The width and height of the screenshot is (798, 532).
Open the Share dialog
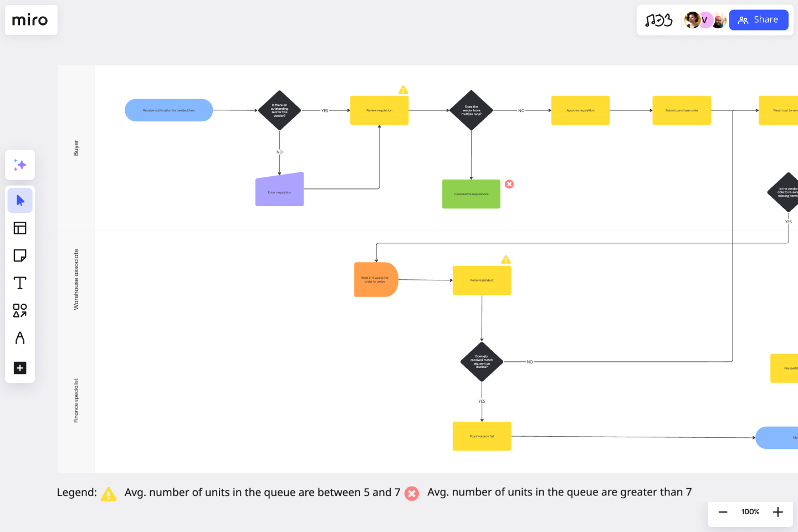click(759, 19)
